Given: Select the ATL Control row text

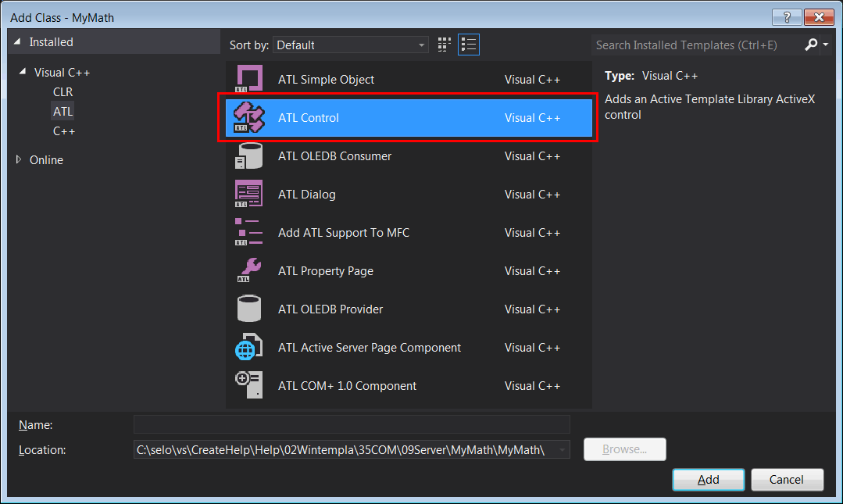Looking at the screenshot, I should 308,118.
